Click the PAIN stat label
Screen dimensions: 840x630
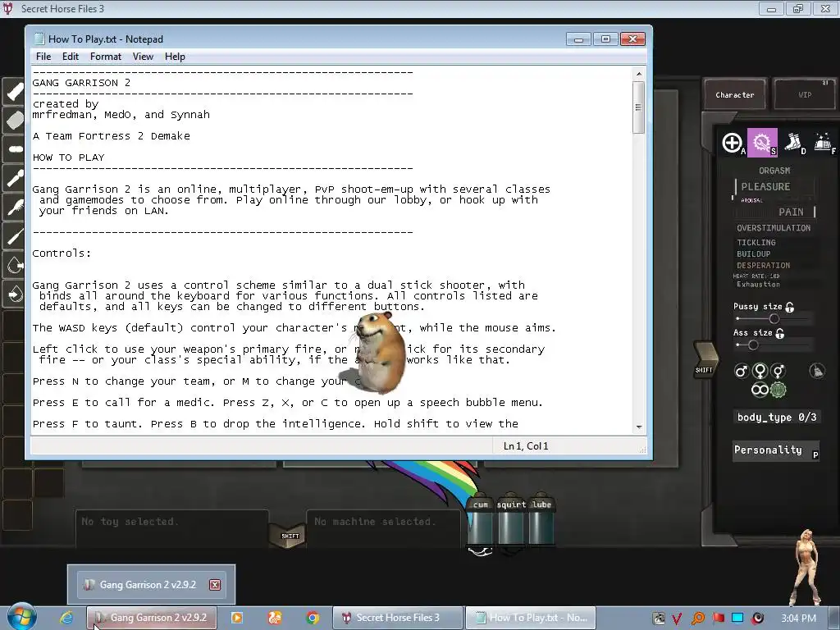[x=791, y=212]
